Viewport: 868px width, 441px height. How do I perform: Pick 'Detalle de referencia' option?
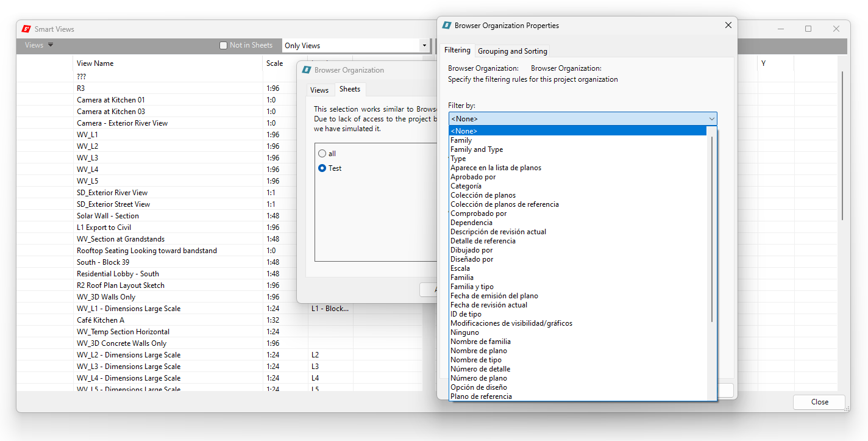click(578, 241)
